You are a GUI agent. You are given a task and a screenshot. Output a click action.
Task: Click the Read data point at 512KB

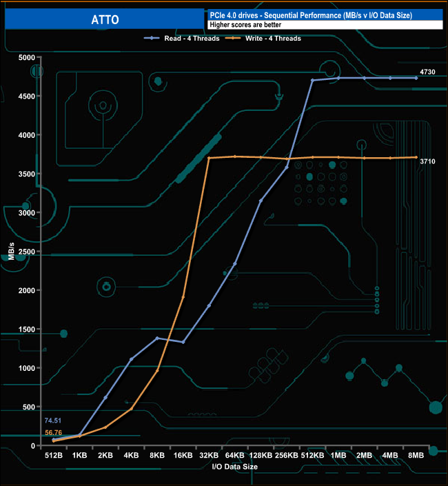pyautogui.click(x=312, y=81)
